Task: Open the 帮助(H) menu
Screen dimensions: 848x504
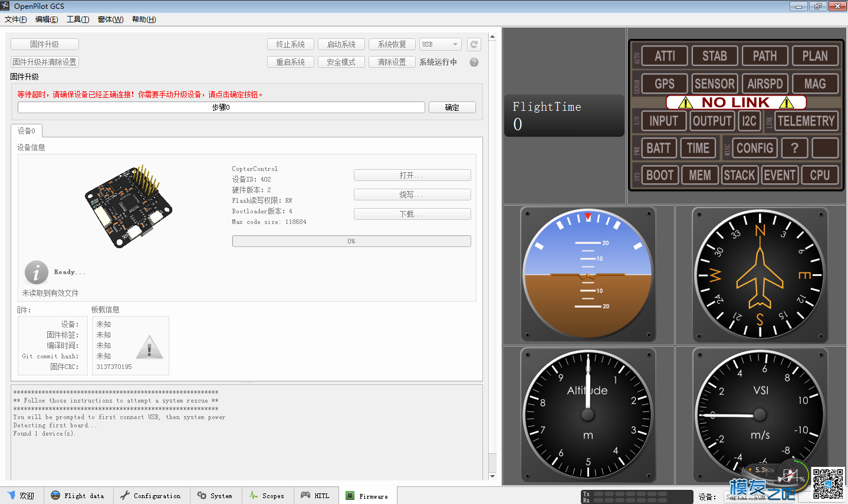Action: (x=144, y=19)
